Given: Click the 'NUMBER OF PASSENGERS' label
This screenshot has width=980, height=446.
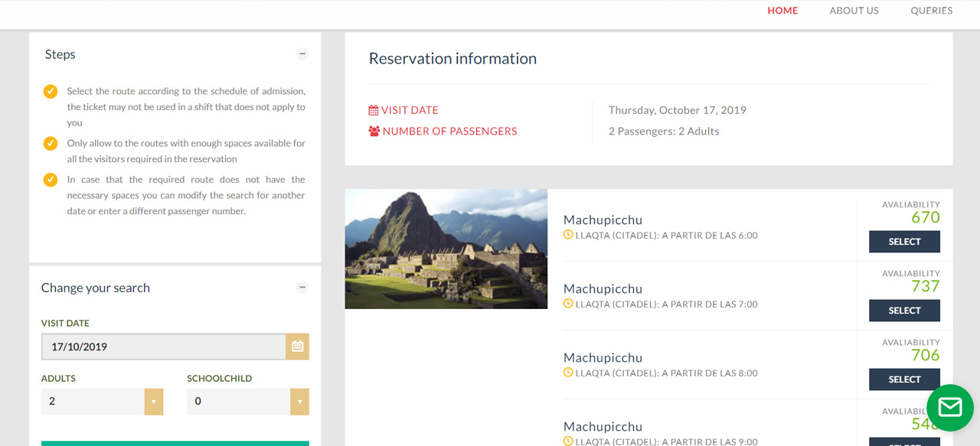Looking at the screenshot, I should [450, 131].
